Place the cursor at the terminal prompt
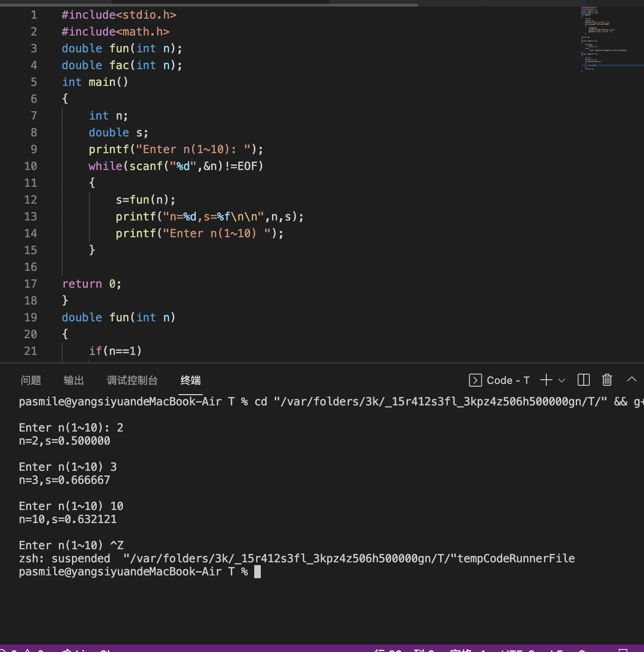 pyautogui.click(x=258, y=572)
